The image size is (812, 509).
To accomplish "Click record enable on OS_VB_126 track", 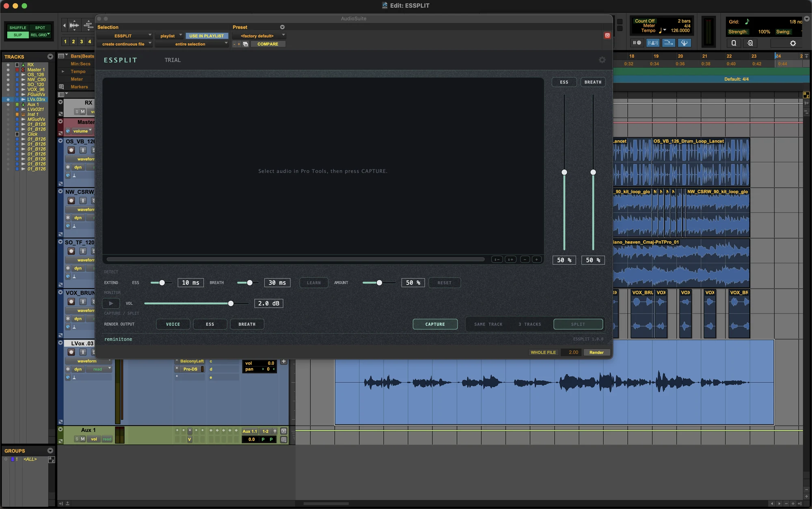I will [71, 150].
